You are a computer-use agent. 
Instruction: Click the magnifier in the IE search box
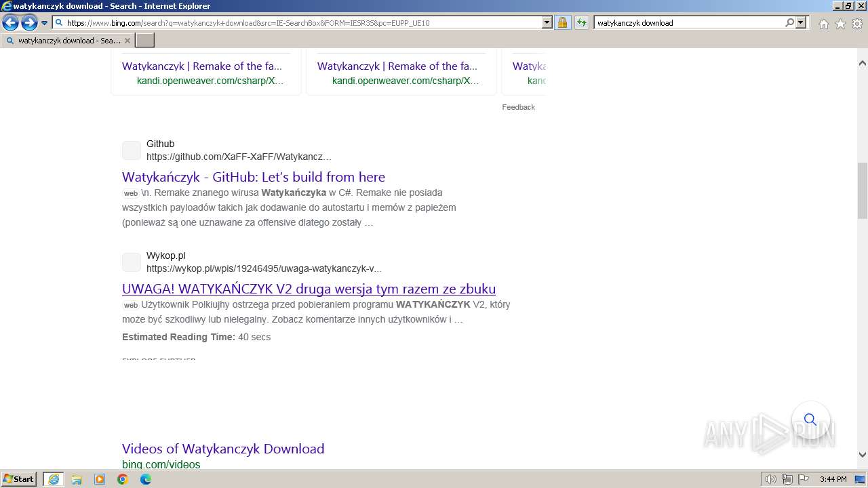tap(789, 22)
